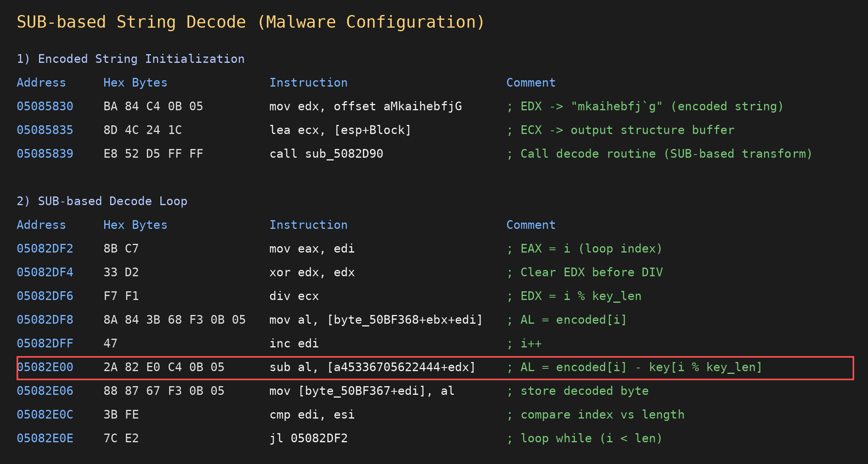This screenshot has height=464, width=868.
Task: Click address 05085839 of call instruction
Action: [45, 154]
